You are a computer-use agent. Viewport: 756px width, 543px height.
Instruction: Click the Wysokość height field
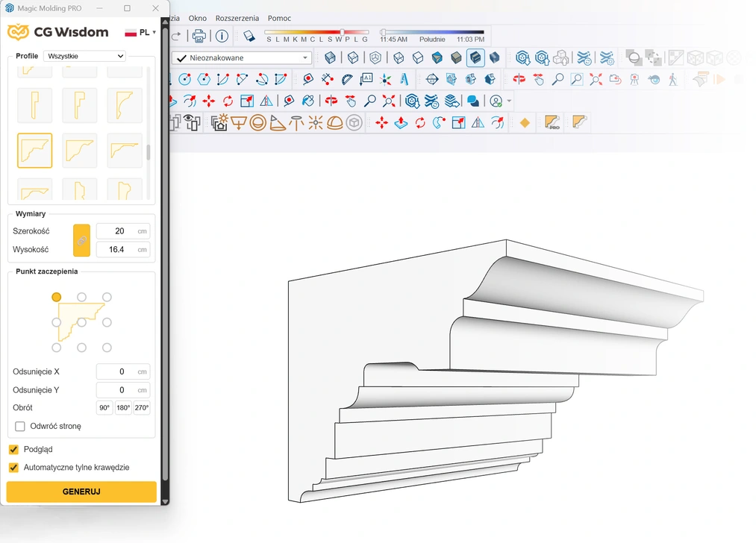click(123, 250)
